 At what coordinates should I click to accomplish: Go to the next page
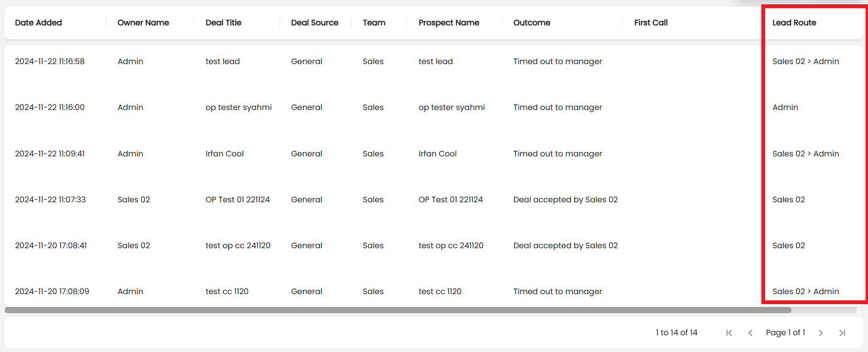click(821, 333)
